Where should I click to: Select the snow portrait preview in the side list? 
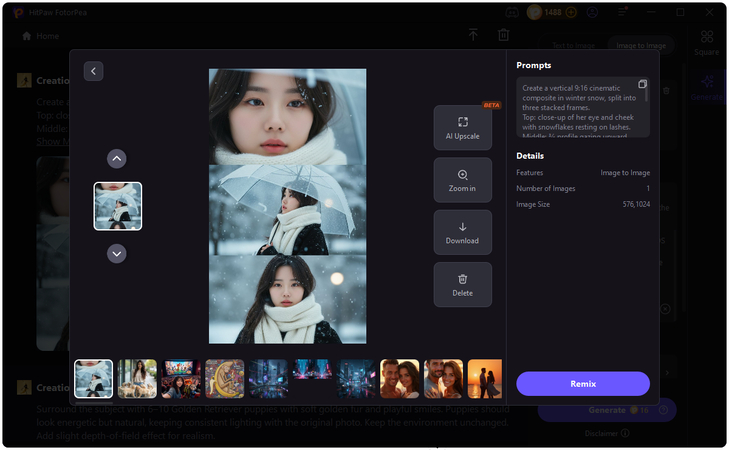point(118,206)
